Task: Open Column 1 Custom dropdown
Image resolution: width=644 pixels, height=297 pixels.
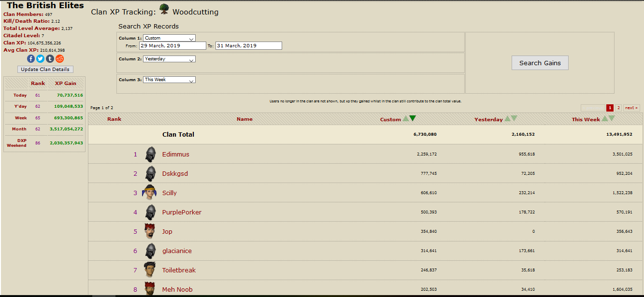Action: tap(169, 38)
